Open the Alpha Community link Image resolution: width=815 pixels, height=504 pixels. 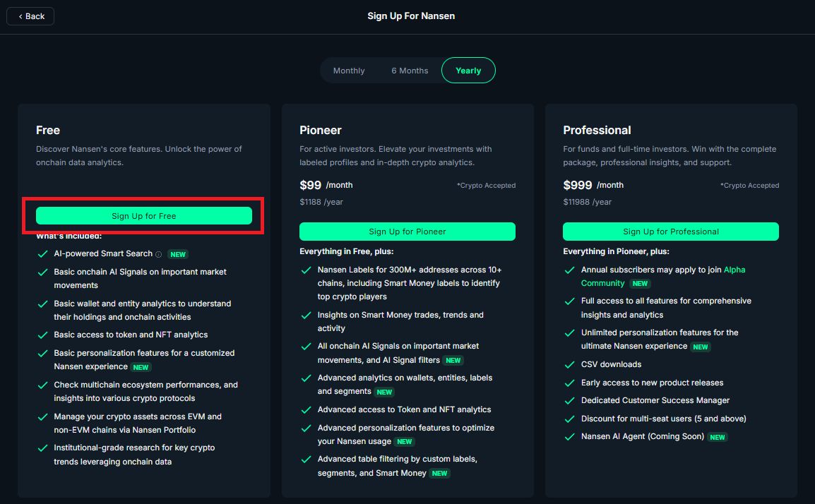[663, 277]
